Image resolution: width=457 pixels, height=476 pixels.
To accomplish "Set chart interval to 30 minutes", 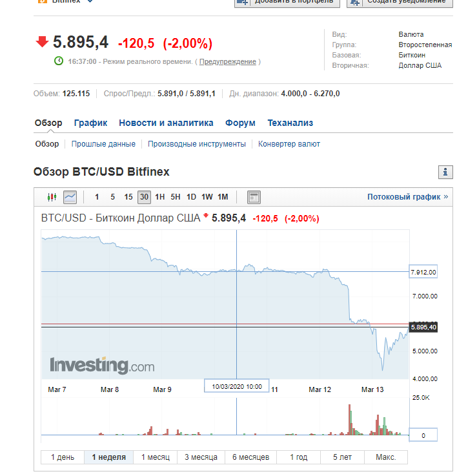I will [144, 197].
